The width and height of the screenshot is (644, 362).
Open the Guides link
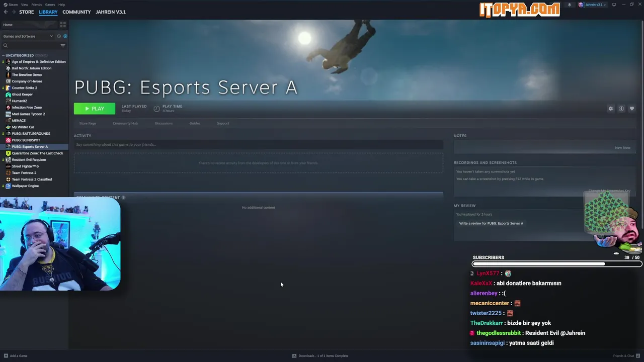pos(195,123)
